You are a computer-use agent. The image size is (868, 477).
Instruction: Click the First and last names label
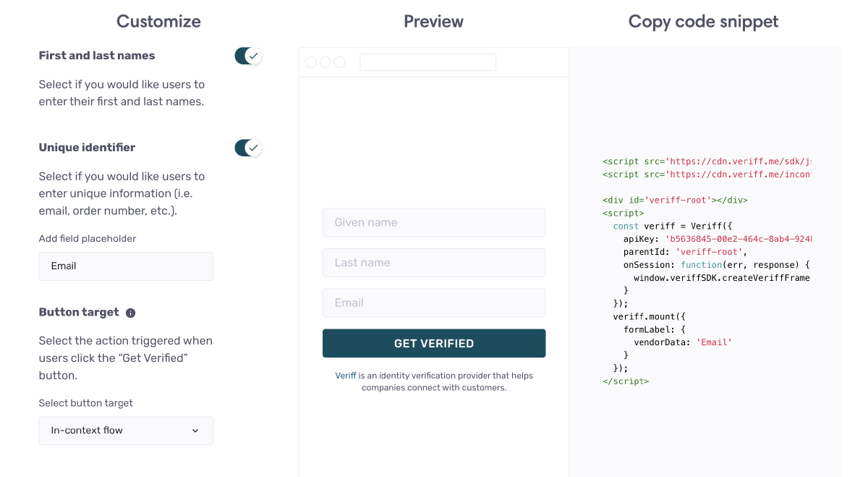97,56
